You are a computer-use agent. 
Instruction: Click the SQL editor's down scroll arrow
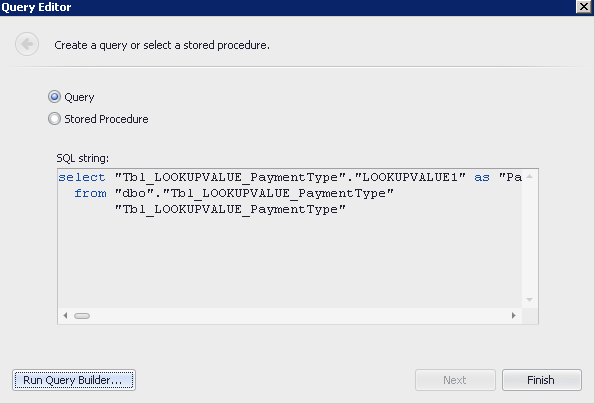[x=530, y=300]
